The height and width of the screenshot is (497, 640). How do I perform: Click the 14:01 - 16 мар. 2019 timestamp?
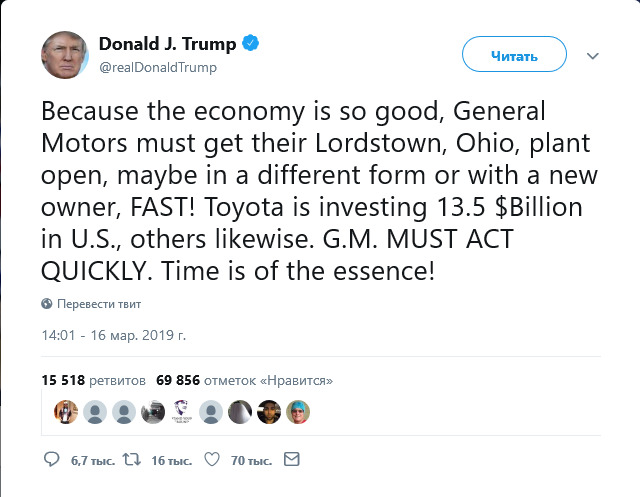(x=114, y=335)
